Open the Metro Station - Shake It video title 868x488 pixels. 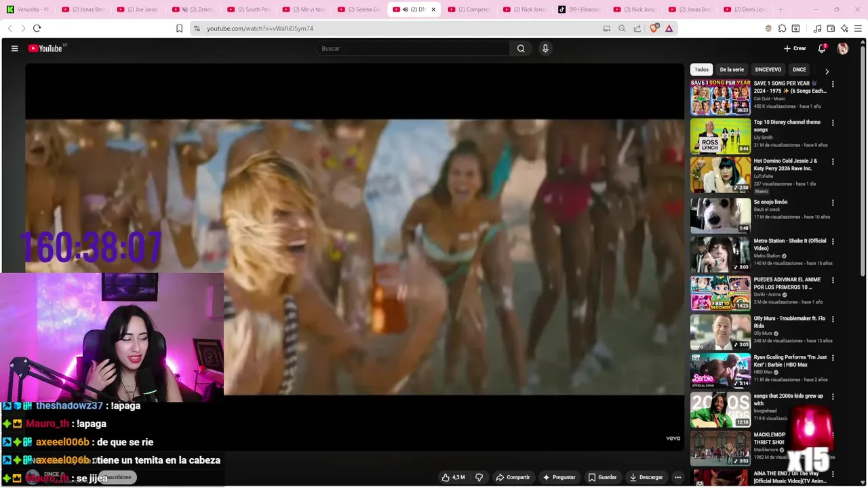click(x=790, y=245)
